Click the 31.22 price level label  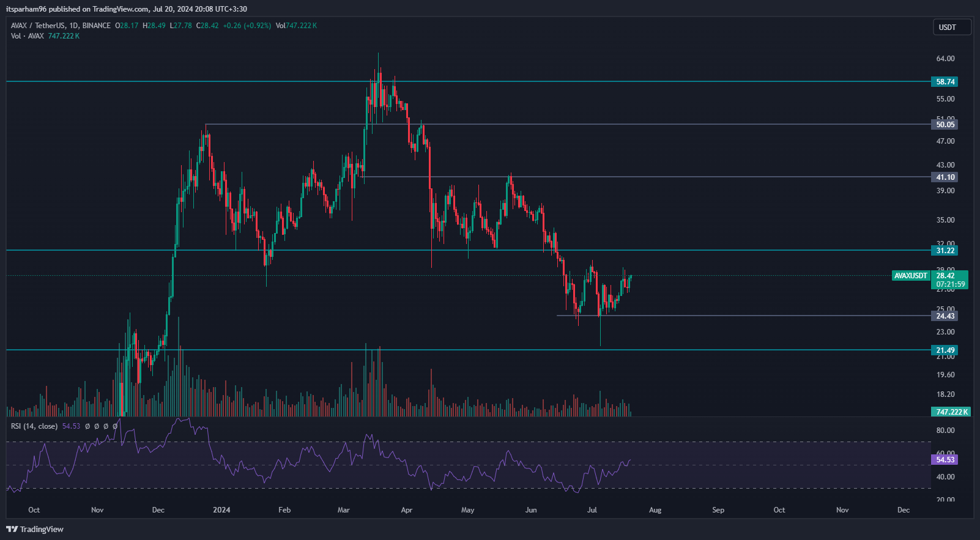coord(945,250)
